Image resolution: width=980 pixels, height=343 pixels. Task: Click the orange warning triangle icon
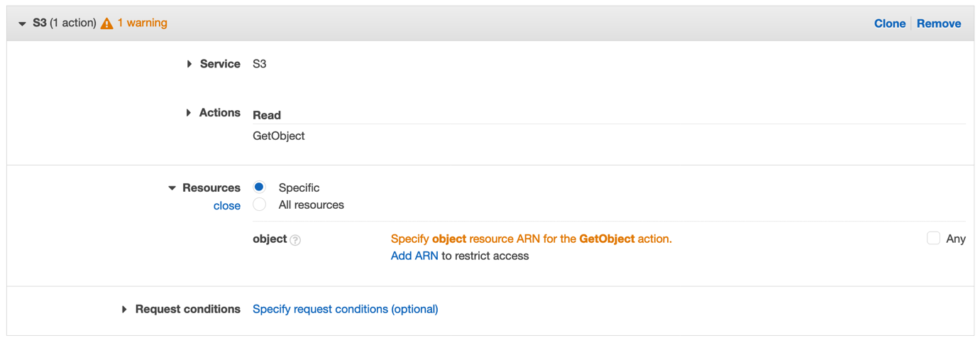pyautogui.click(x=106, y=23)
